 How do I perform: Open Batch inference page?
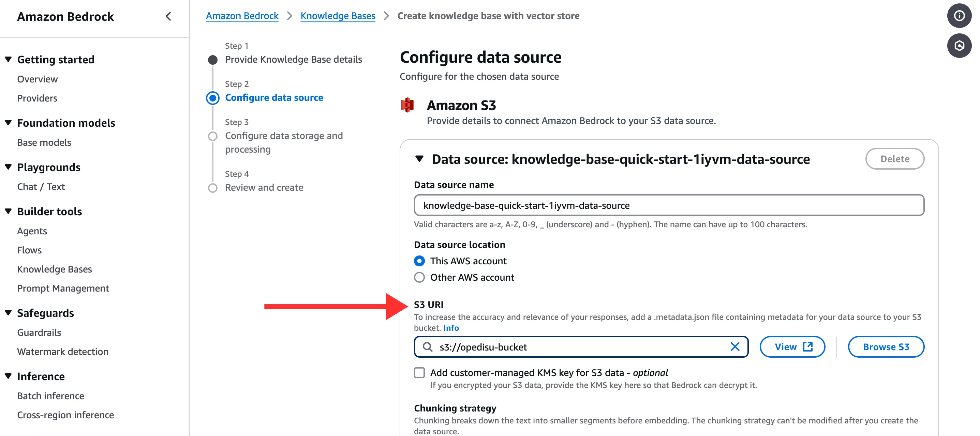point(50,396)
